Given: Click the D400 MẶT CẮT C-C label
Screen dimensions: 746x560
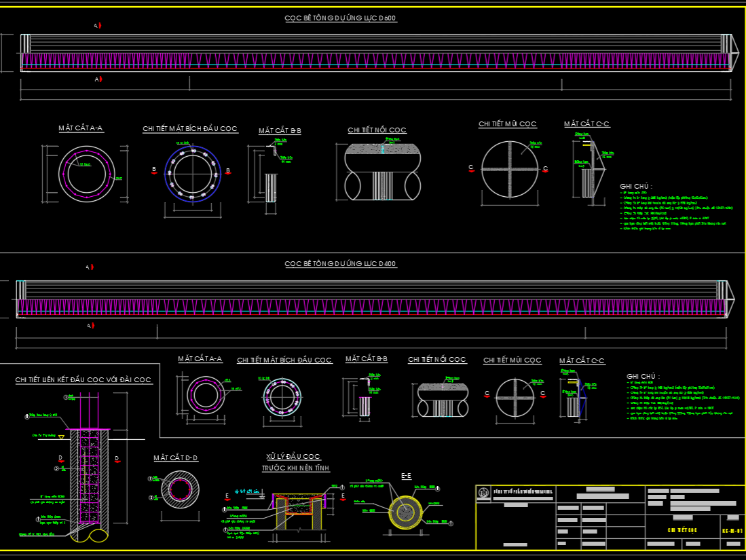Looking at the screenshot, I should point(582,361).
